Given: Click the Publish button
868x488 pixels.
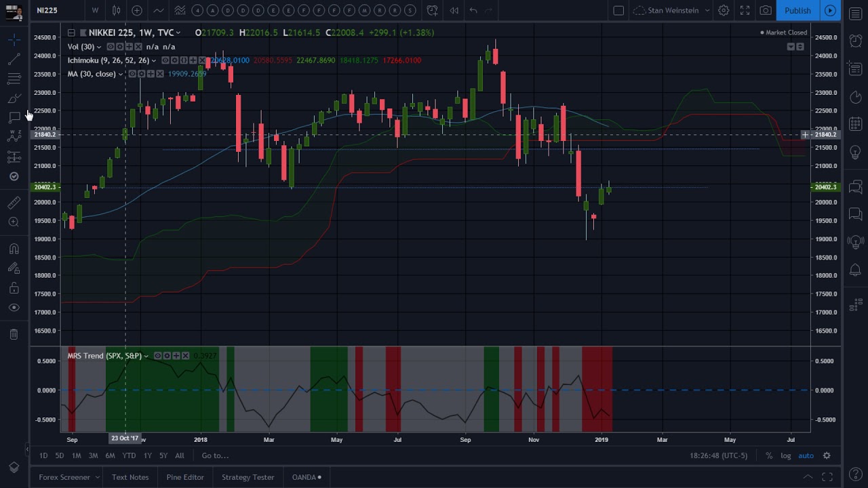Looking at the screenshot, I should pyautogui.click(x=797, y=10).
